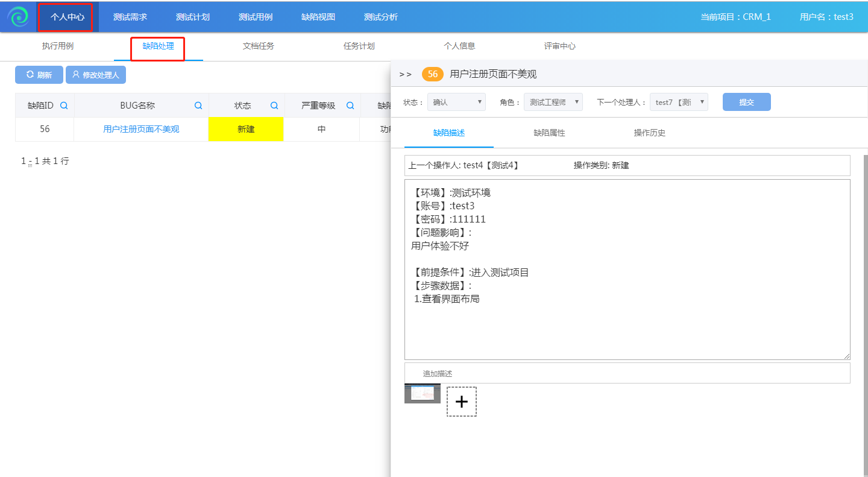Click search icon in 状态 column header

tap(274, 106)
